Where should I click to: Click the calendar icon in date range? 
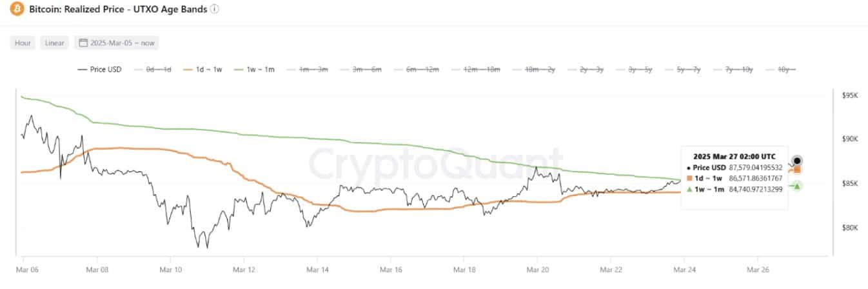click(x=83, y=43)
